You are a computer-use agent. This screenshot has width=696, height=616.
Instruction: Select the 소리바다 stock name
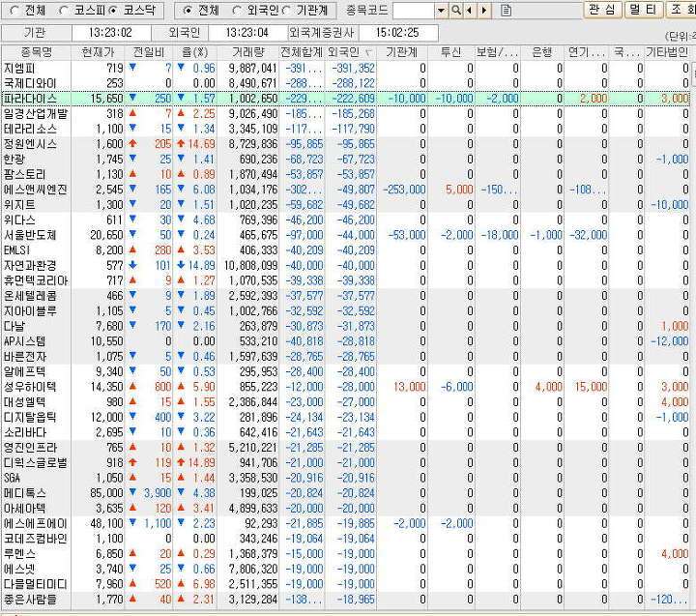pyautogui.click(x=25, y=432)
